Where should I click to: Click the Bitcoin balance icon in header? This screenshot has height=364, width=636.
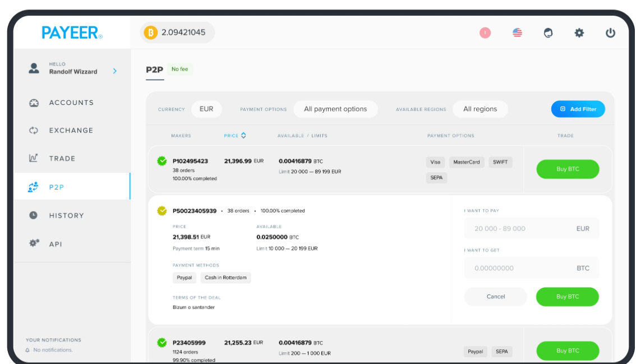coord(150,33)
